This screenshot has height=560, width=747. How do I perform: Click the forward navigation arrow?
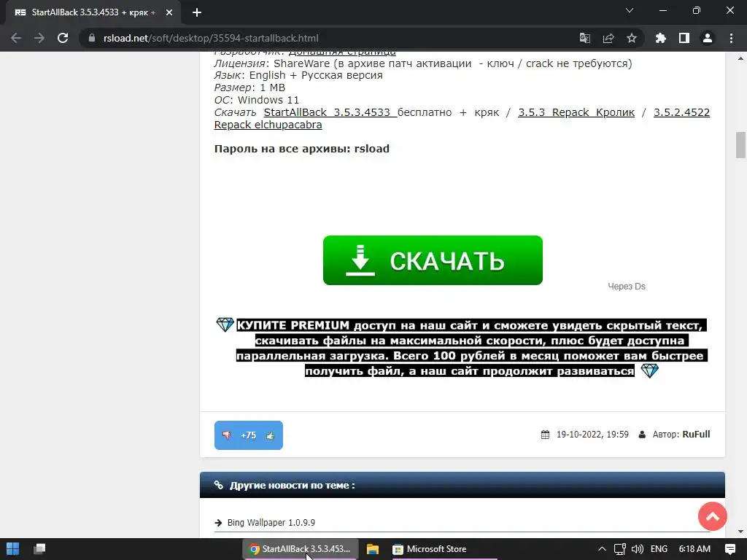point(39,38)
